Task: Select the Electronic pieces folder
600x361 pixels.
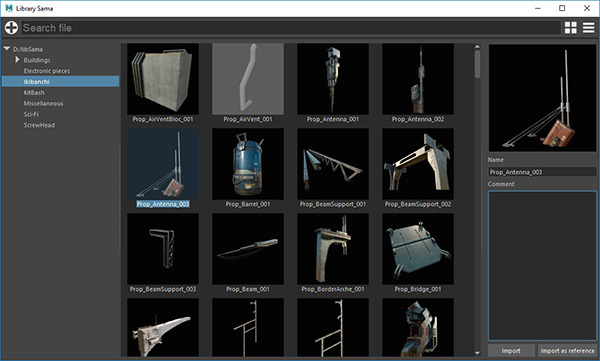Action: 47,71
